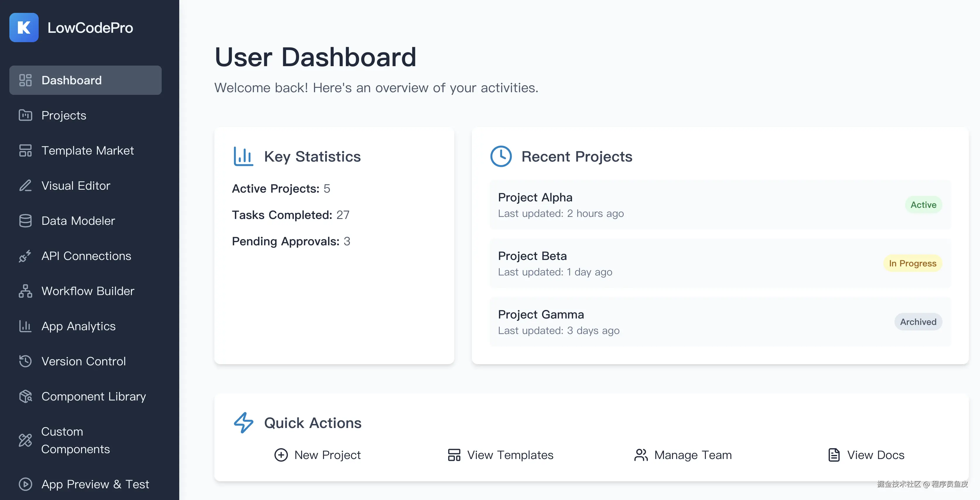
Task: Click the App Preview play icon
Action: [25, 484]
